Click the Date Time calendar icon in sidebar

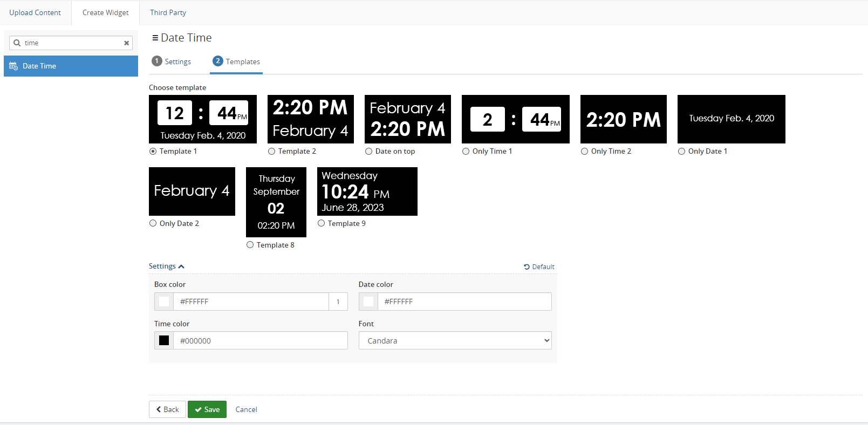13,66
